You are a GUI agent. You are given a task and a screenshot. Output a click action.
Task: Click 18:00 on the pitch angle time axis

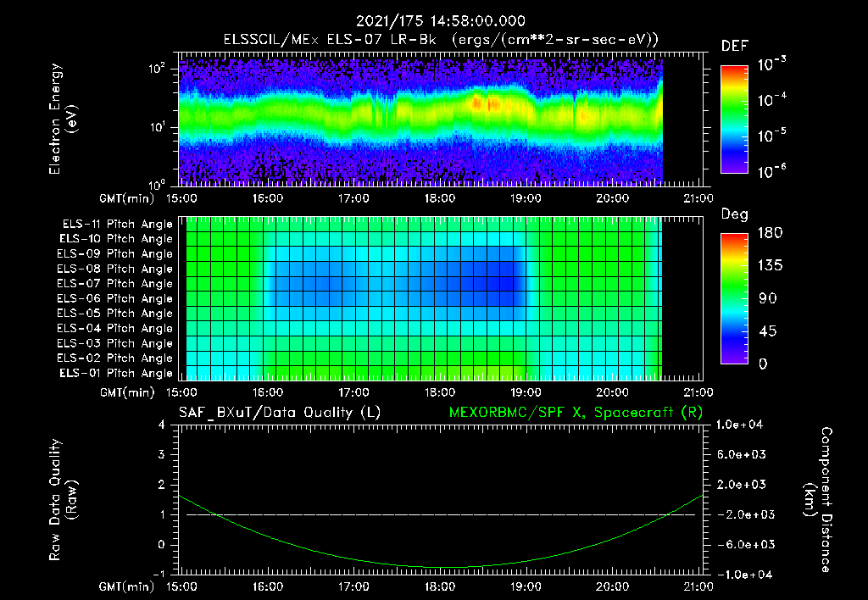point(440,392)
